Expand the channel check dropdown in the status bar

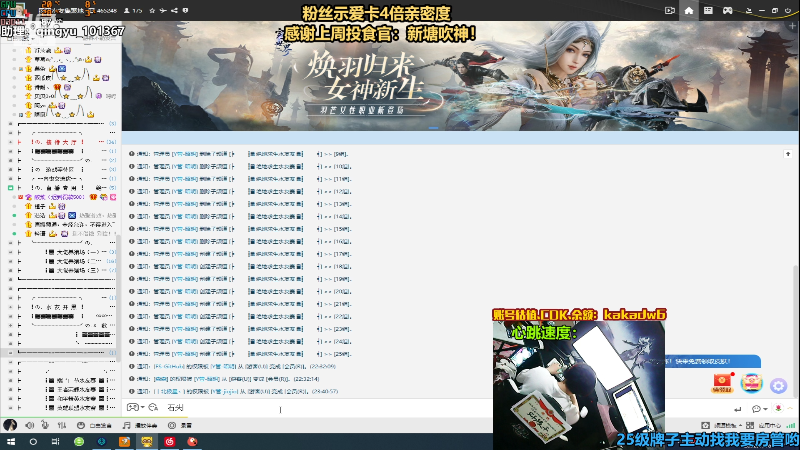[740, 426]
